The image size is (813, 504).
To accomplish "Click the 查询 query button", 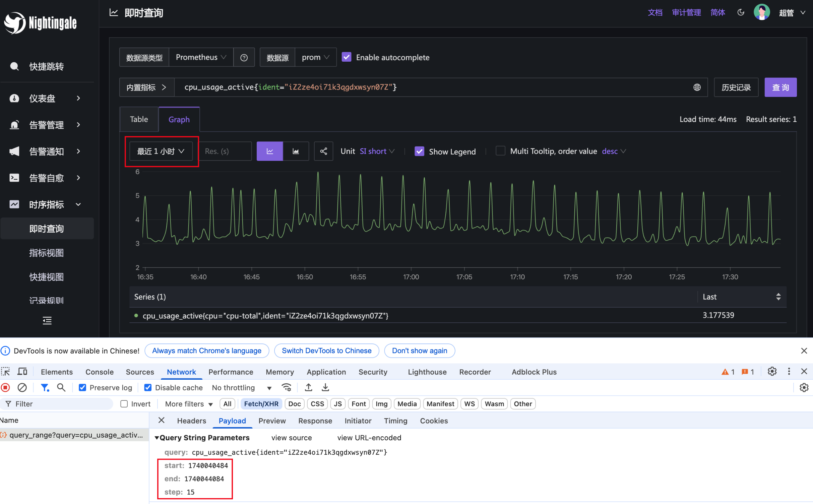I will [780, 87].
